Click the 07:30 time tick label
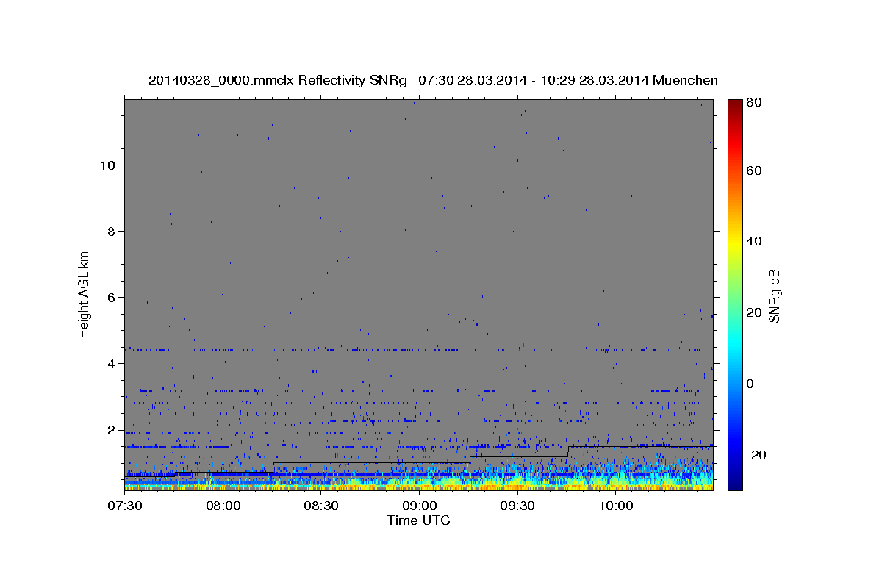Image resolution: width=882 pixels, height=588 pixels. [125, 506]
